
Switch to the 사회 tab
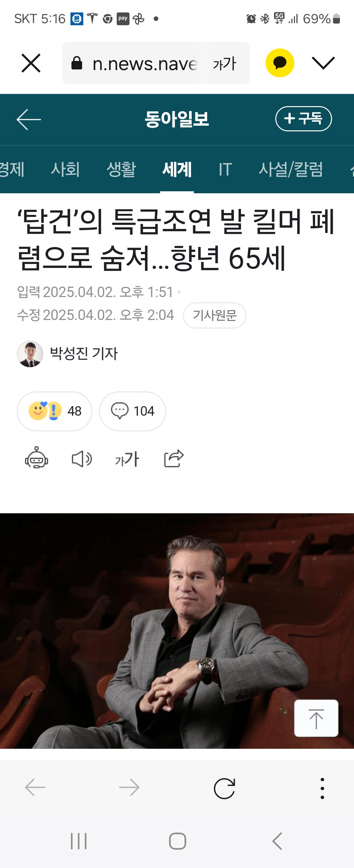[x=66, y=169]
